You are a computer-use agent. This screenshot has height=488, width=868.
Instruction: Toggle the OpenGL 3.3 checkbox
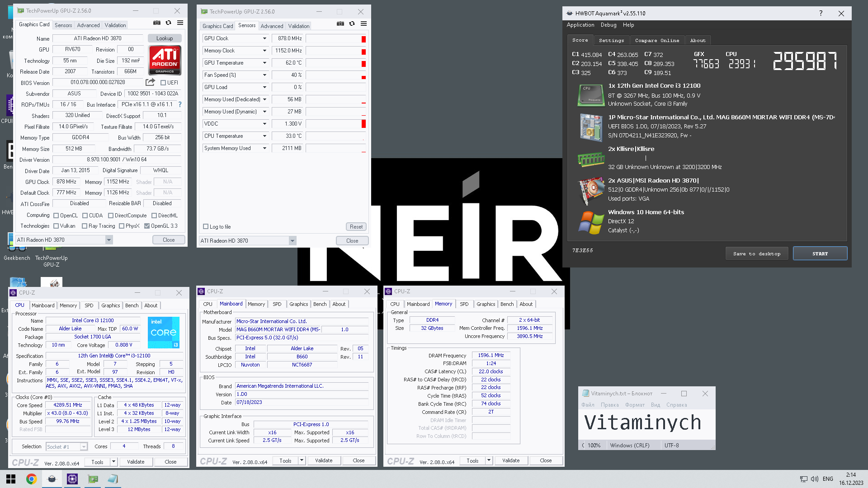click(147, 226)
